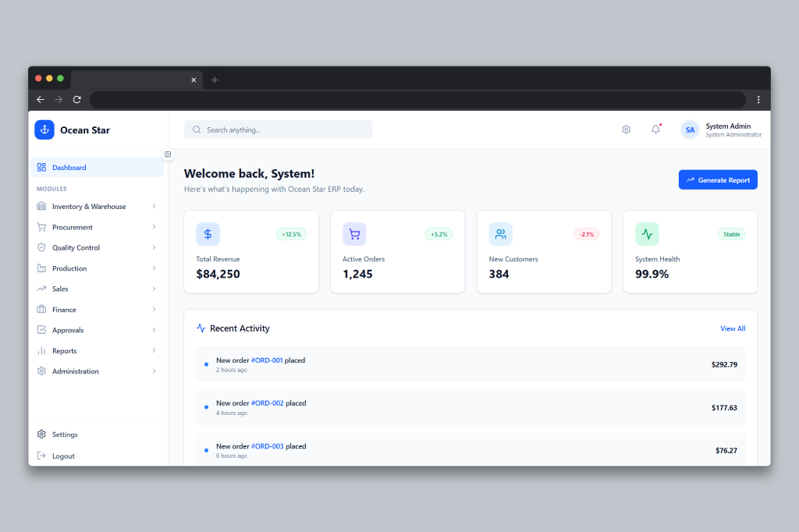The height and width of the screenshot is (532, 799).
Task: Select Dashboard in the sidebar
Action: pos(98,167)
